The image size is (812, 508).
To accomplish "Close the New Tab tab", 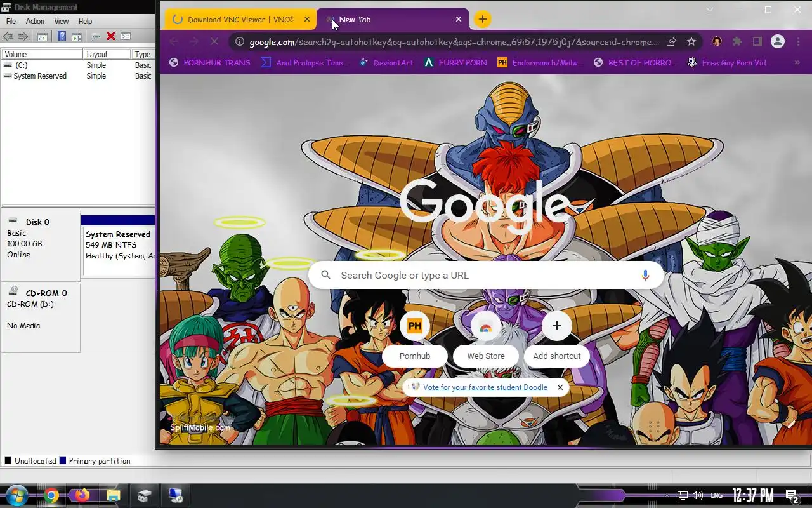I will (459, 19).
